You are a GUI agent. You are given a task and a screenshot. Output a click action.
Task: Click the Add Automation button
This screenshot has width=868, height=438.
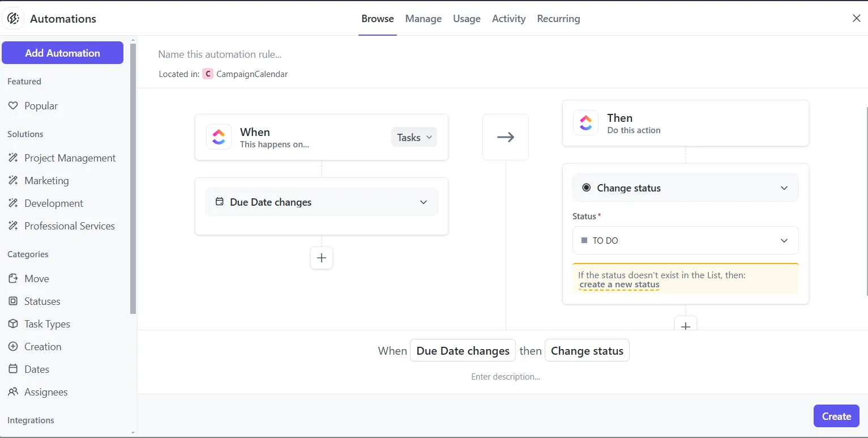point(62,53)
